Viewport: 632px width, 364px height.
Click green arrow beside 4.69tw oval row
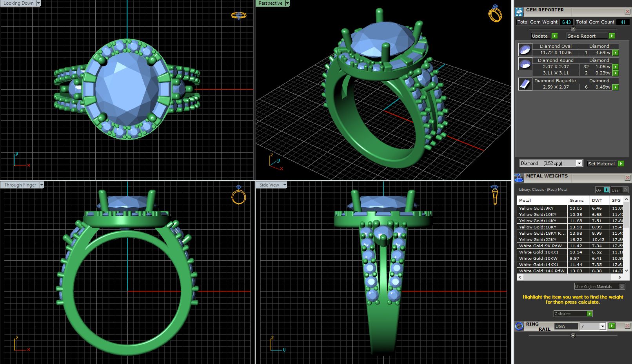tap(616, 53)
